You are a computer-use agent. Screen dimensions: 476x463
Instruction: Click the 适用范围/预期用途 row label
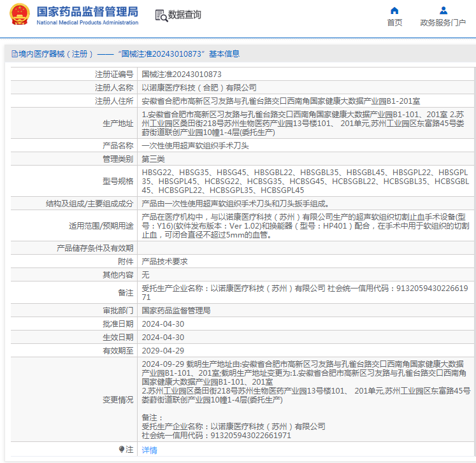tap(101, 226)
